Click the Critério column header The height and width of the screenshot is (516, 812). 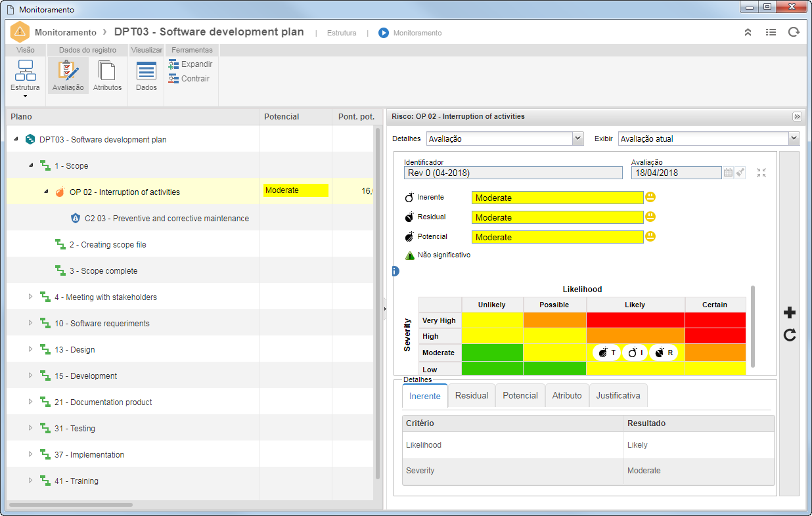513,423
